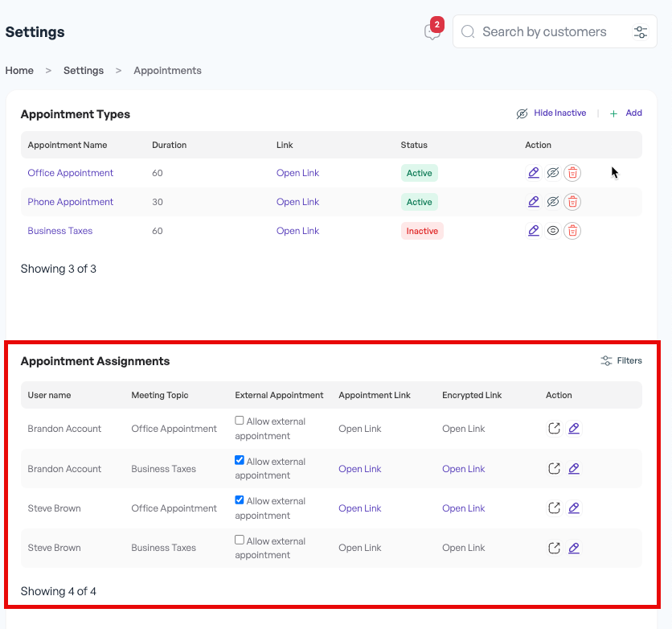Open external link for Brandon Account Office Appointment

pyautogui.click(x=554, y=429)
